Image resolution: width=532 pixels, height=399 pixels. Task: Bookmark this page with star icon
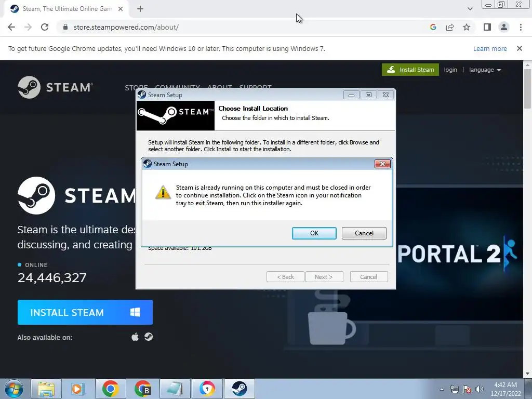(467, 27)
